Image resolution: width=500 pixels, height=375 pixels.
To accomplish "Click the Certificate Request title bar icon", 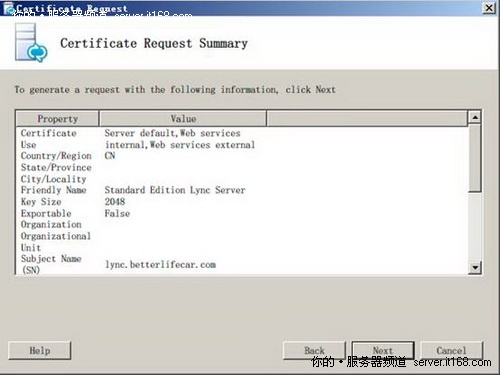I will [8, 8].
